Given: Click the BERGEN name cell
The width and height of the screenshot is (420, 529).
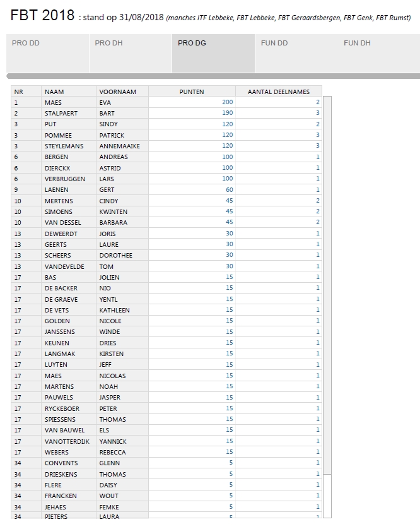Looking at the screenshot, I should click(69, 157).
